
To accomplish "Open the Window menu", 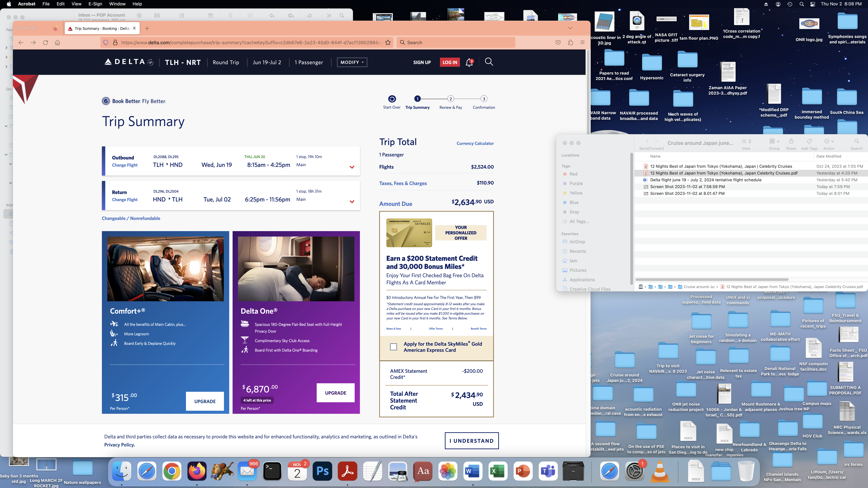I will 117,4.
